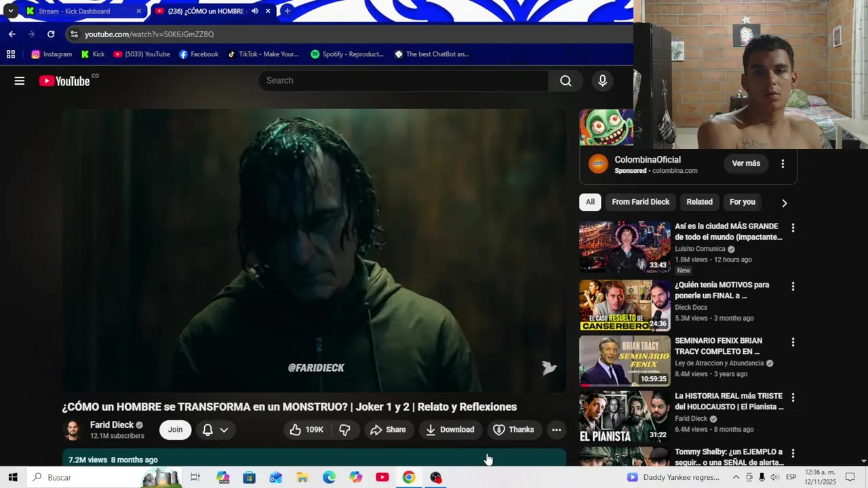Click the taskbar Buscar search box
Viewport: 868px width, 488px height.
coord(105,477)
